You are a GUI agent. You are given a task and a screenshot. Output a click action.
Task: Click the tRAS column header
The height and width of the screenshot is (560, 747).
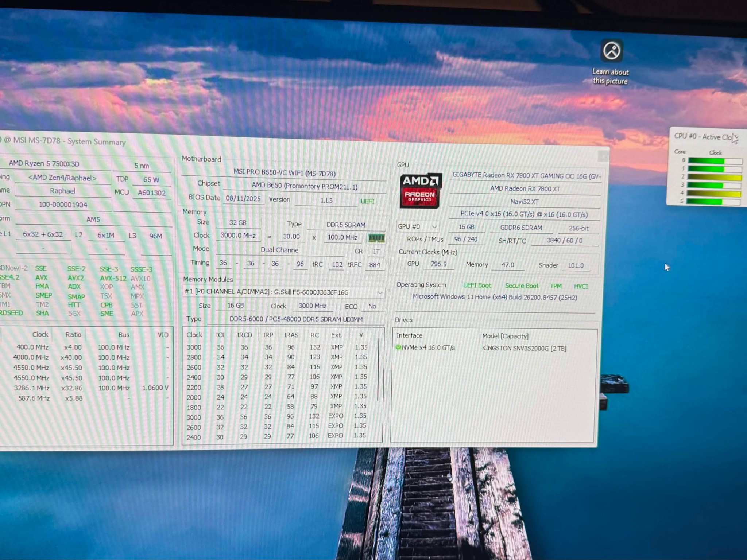click(x=291, y=335)
